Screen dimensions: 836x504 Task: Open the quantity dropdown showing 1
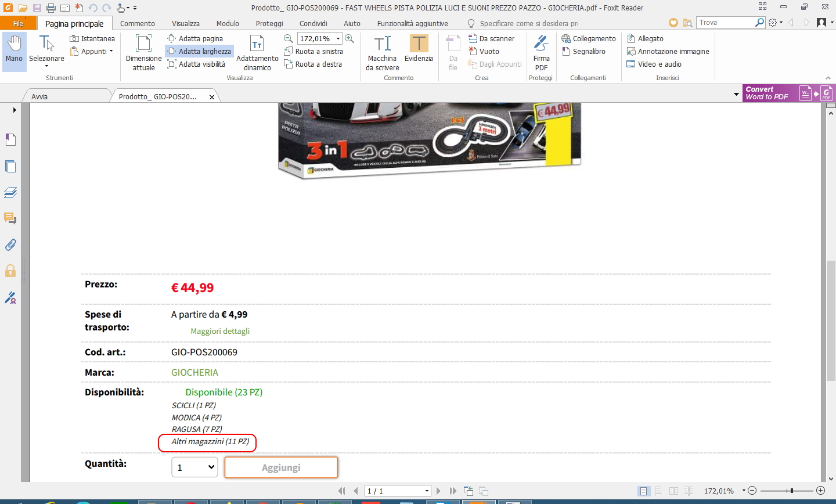tap(194, 467)
